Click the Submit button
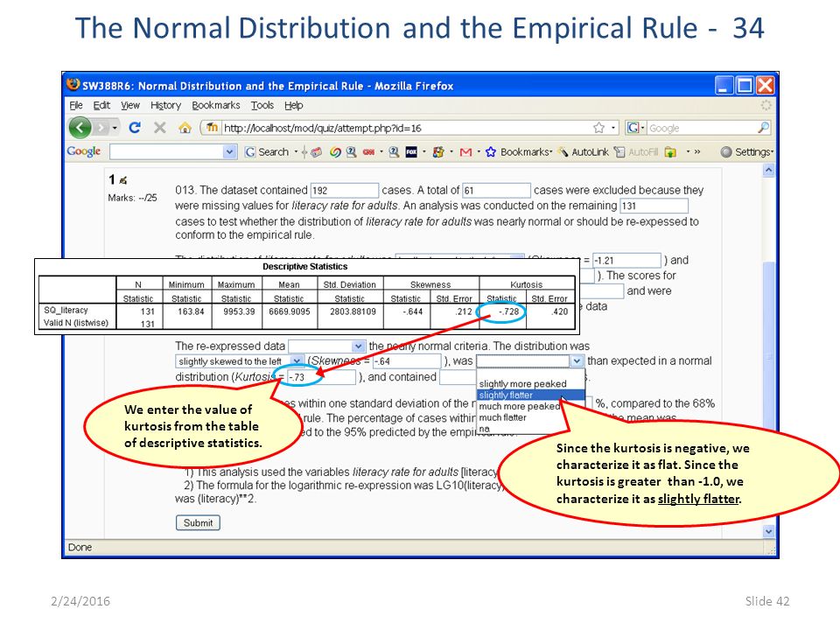 (198, 523)
